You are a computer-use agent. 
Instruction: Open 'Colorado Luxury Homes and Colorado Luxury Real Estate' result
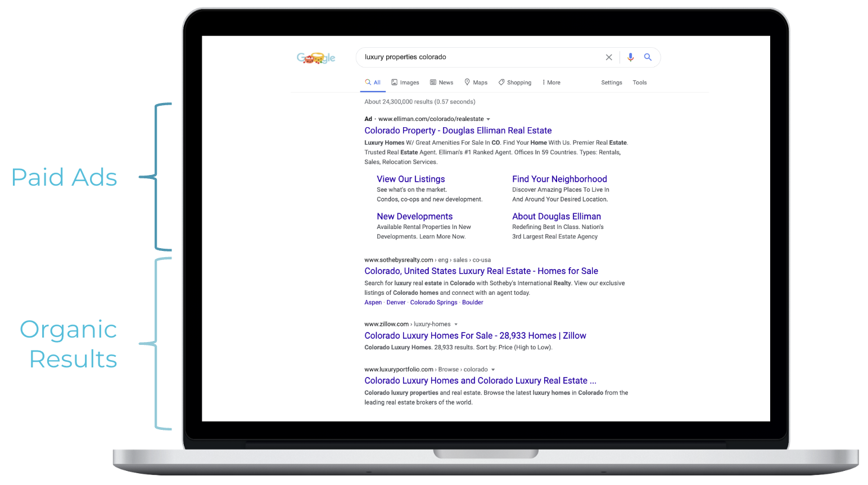click(481, 381)
